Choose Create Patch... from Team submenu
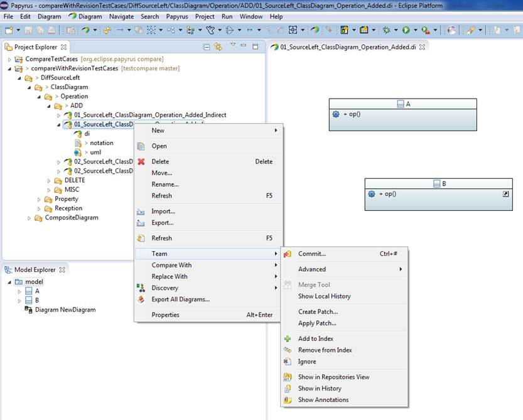 [x=344, y=311]
